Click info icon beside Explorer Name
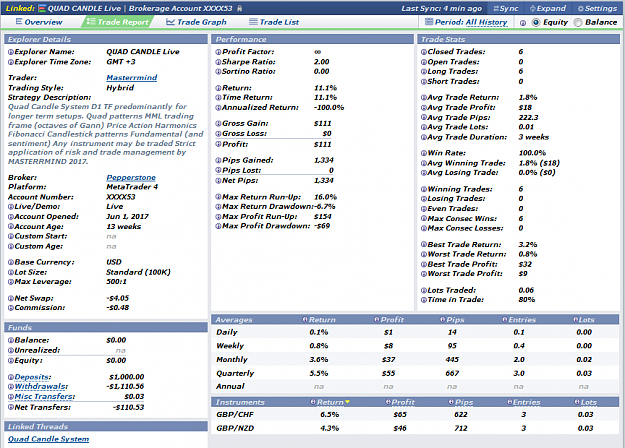This screenshot has width=625, height=448. [x=11, y=52]
